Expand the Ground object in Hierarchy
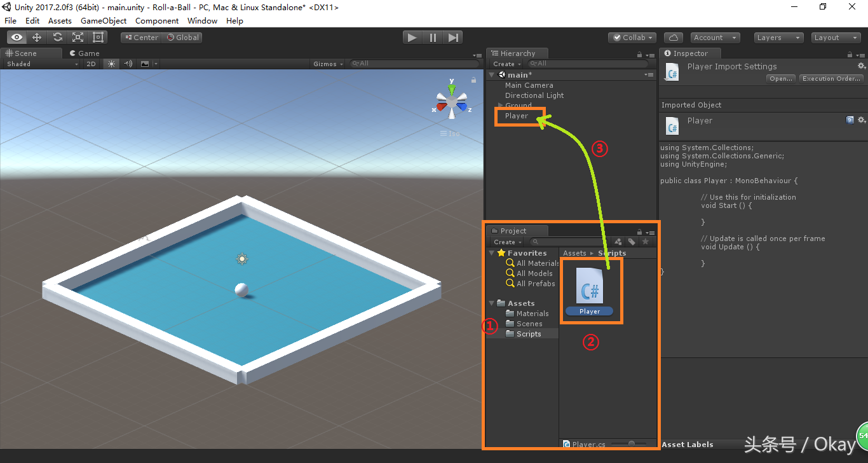 click(501, 106)
